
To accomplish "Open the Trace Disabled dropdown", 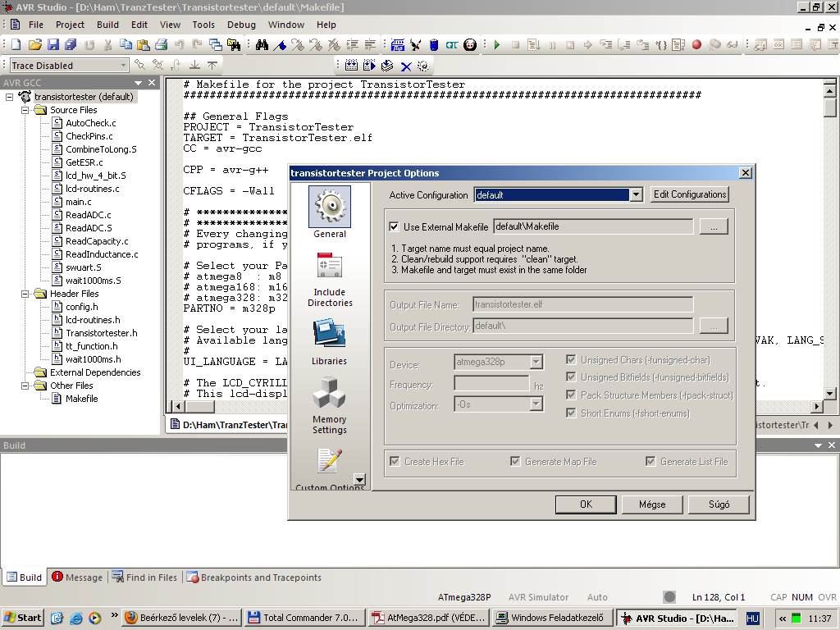I will pyautogui.click(x=123, y=66).
